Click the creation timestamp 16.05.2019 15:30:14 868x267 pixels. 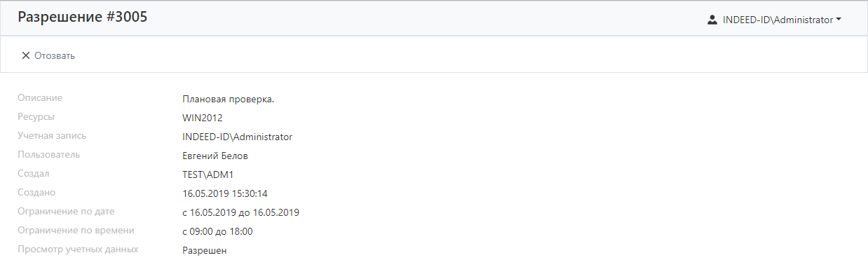pyautogui.click(x=225, y=193)
